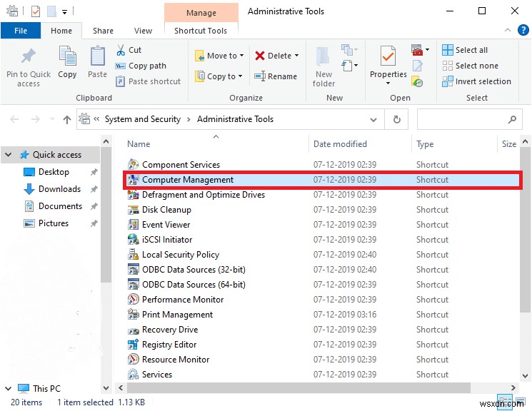Click the Edit file icon in the Open group
Image resolution: width=532 pixels, height=411 pixels.
(417, 66)
